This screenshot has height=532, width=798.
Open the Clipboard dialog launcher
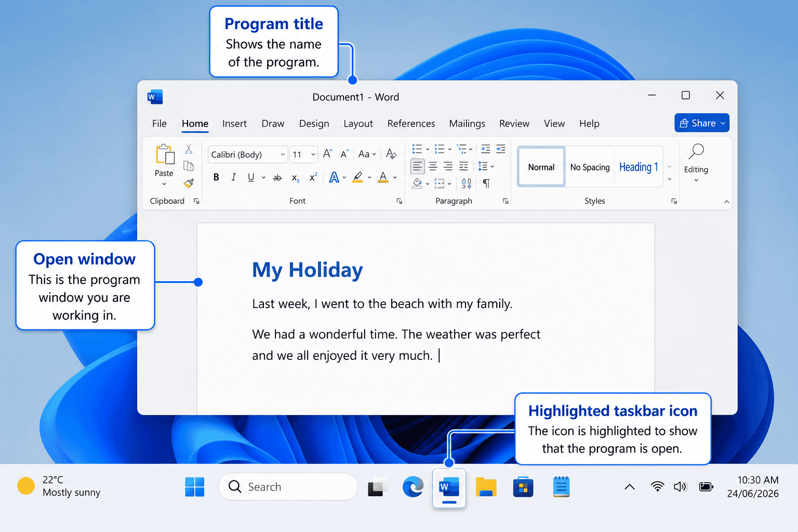196,201
